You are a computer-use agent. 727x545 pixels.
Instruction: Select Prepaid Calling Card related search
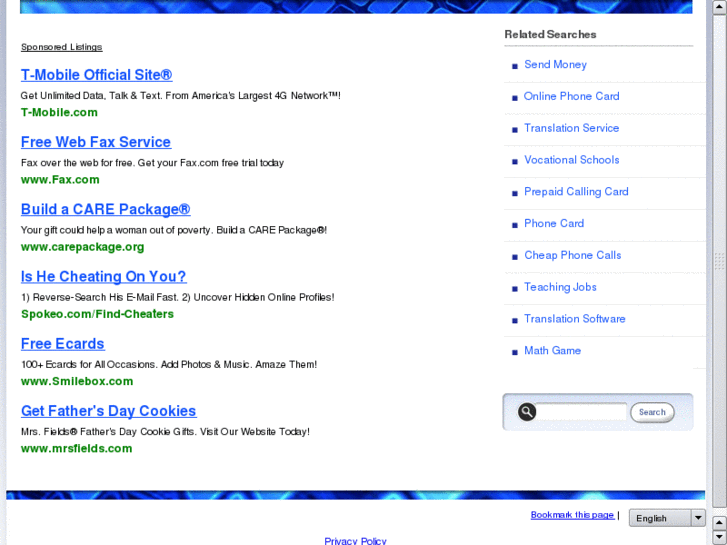(576, 192)
